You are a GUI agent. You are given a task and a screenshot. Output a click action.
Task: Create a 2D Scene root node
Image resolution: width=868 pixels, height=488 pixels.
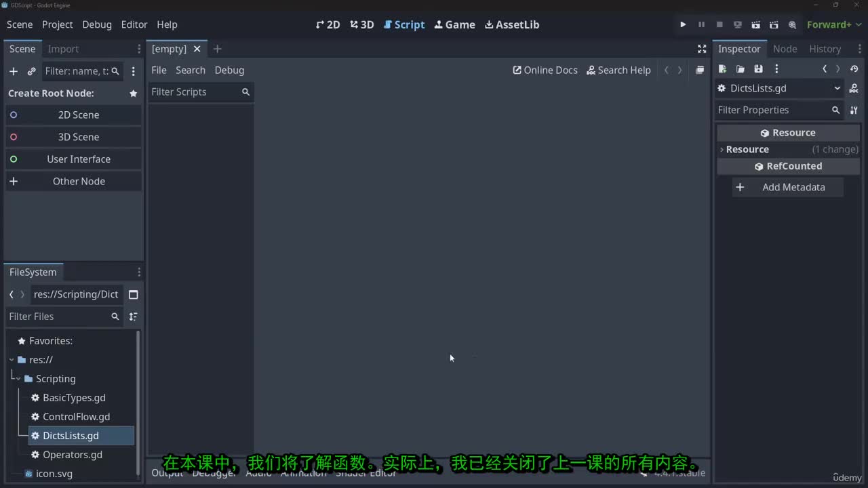click(x=73, y=115)
